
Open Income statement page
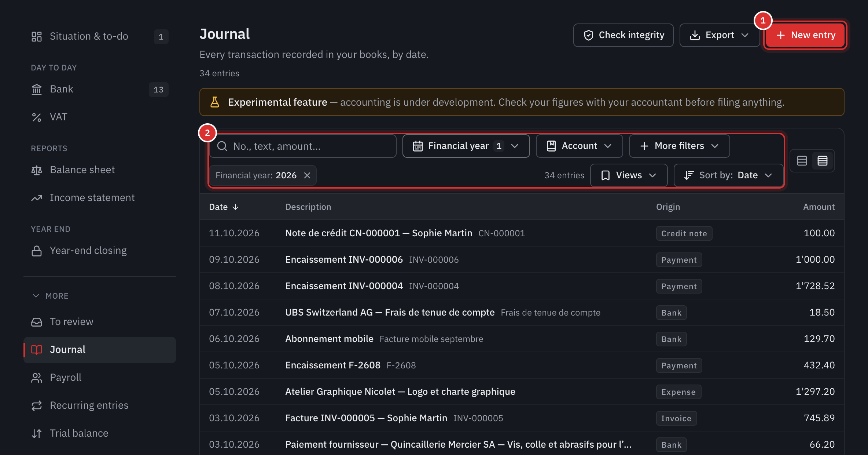99,198
